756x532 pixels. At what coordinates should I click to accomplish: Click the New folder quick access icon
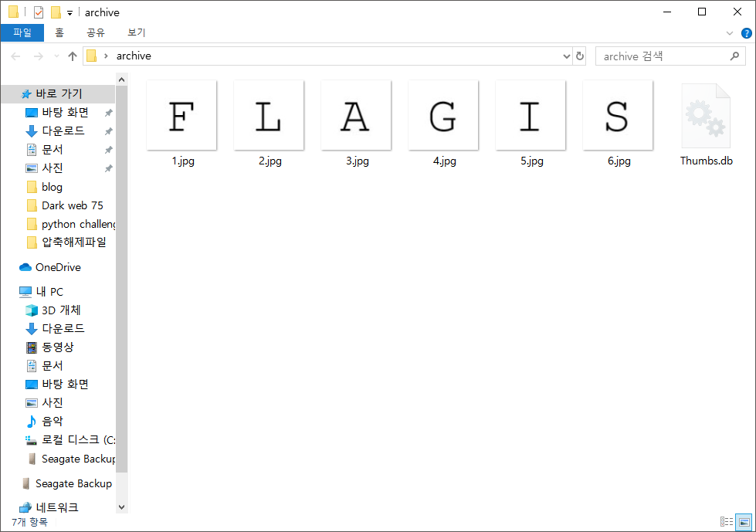pos(56,12)
